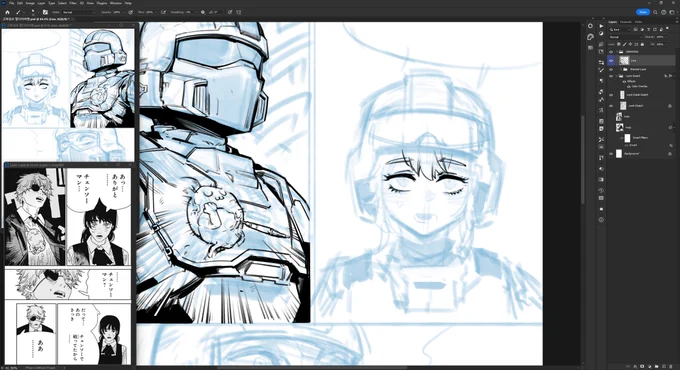Toggle visibility of layer Effects

pos(624,82)
